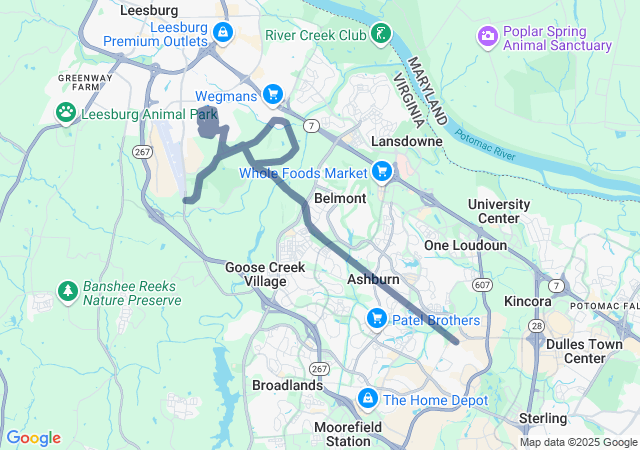640x450 pixels.
Task: Open the Google logo link
Action: (34, 438)
